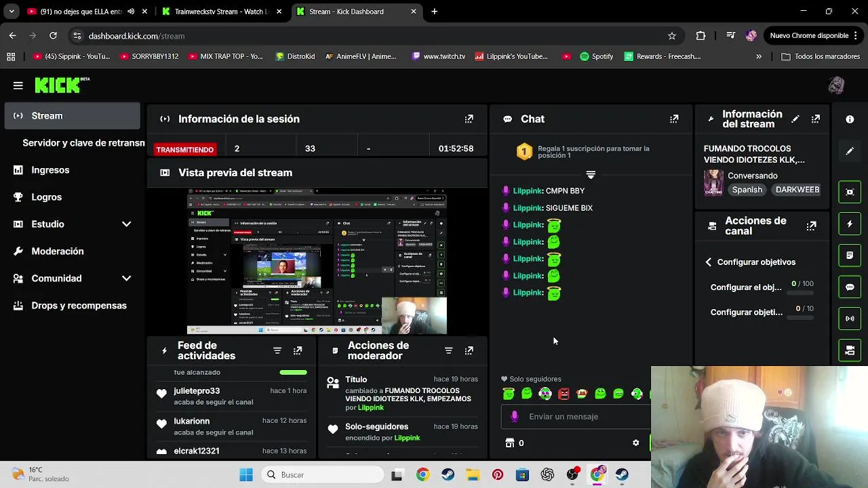The width and height of the screenshot is (868, 488).
Task: Open Servidor y clave de retransmisión
Action: [83, 143]
